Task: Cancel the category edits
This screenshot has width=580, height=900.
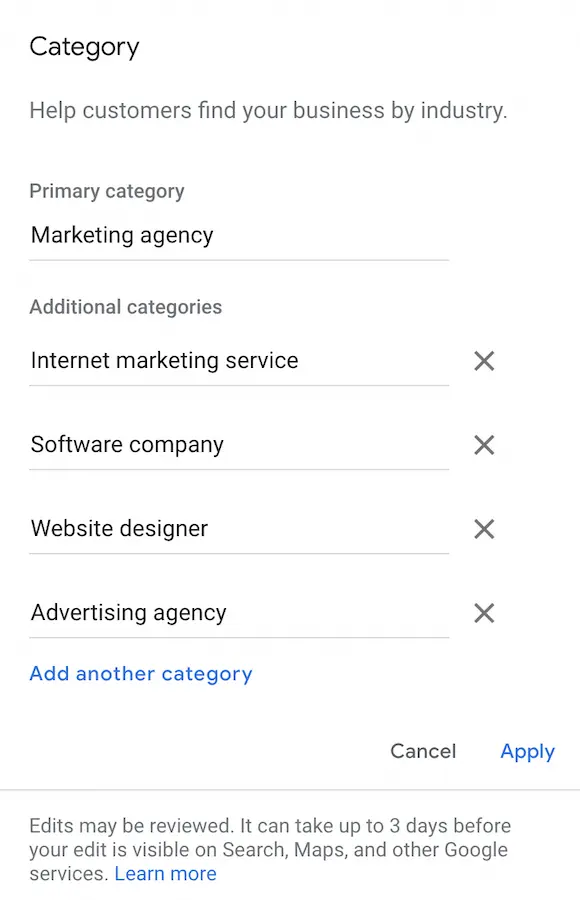Action: tap(423, 751)
